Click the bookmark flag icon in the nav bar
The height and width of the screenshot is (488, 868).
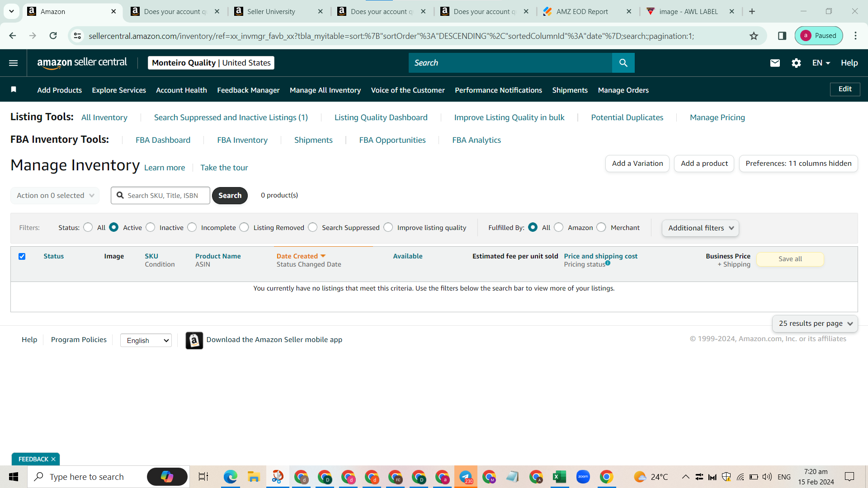(14, 89)
